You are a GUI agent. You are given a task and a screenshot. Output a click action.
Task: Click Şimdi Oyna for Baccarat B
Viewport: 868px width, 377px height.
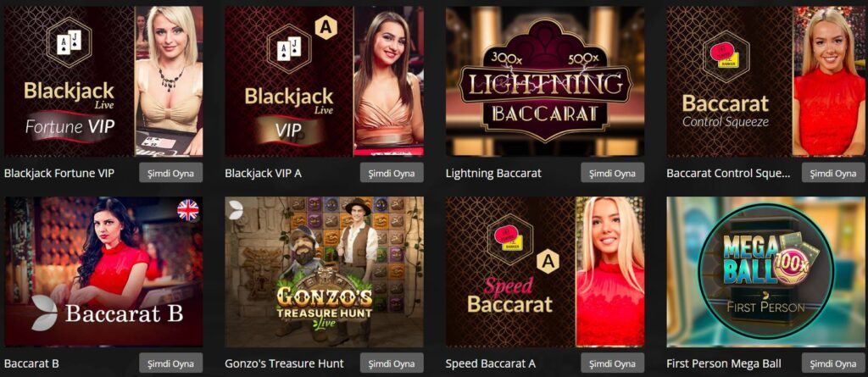pos(170,363)
